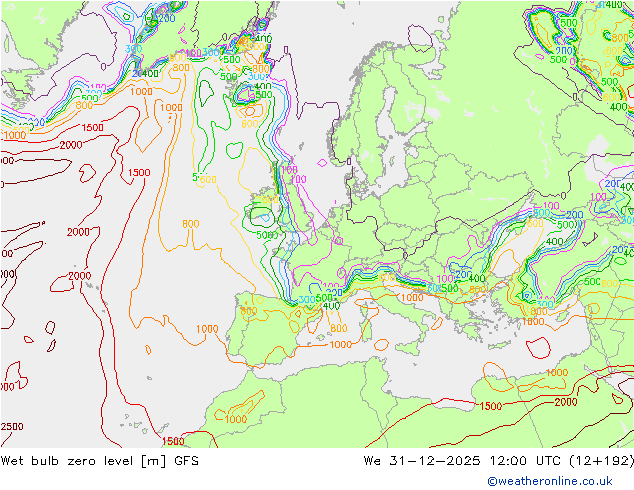Click the 'Wet bulb zero level [m] GFS' title
Viewport: 634px width, 490px height.
pos(99,460)
